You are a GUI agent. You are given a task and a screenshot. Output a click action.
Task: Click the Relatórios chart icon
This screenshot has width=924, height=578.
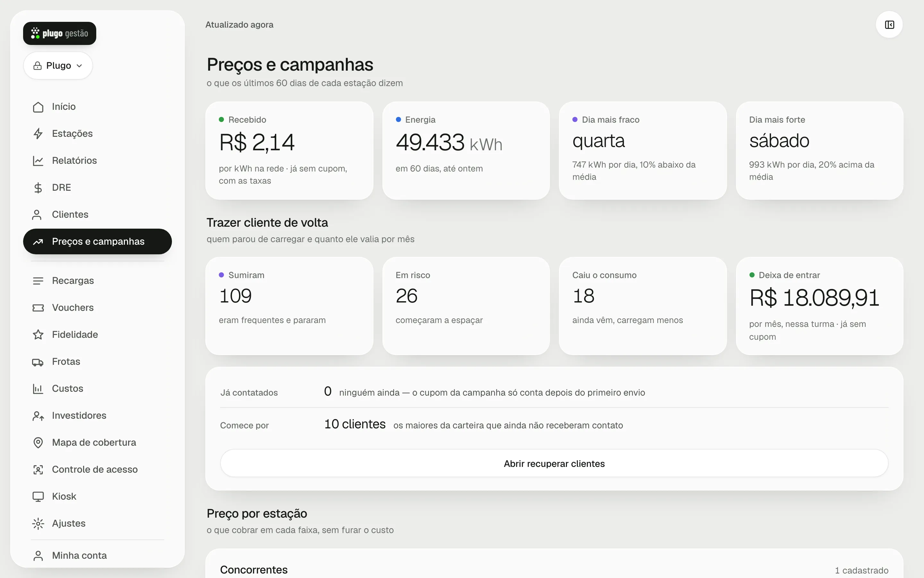click(38, 161)
